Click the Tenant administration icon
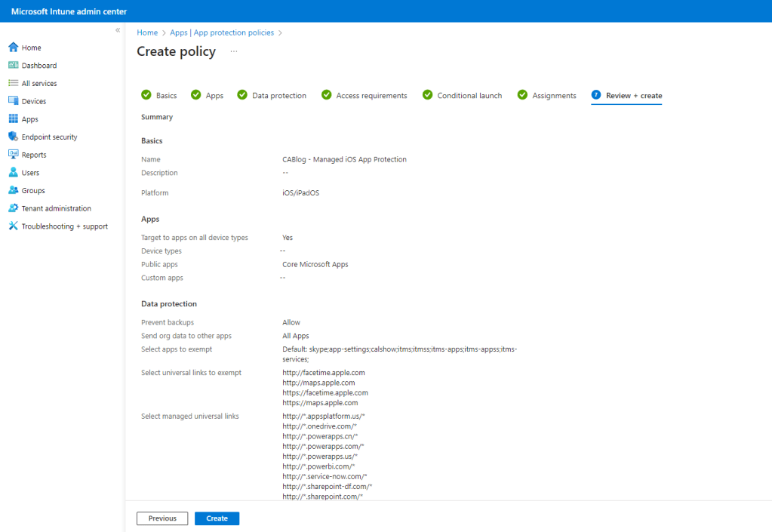The image size is (772, 532). (x=13, y=208)
